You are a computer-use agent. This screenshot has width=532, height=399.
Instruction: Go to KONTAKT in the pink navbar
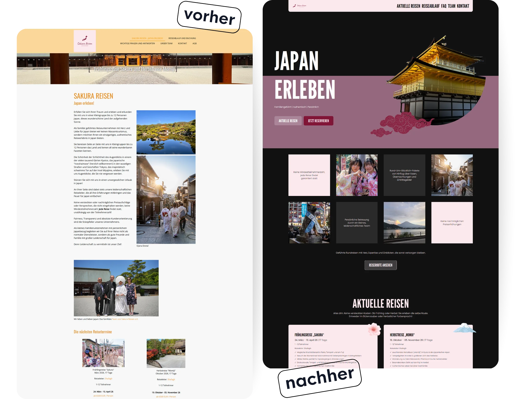pyautogui.click(x=463, y=6)
